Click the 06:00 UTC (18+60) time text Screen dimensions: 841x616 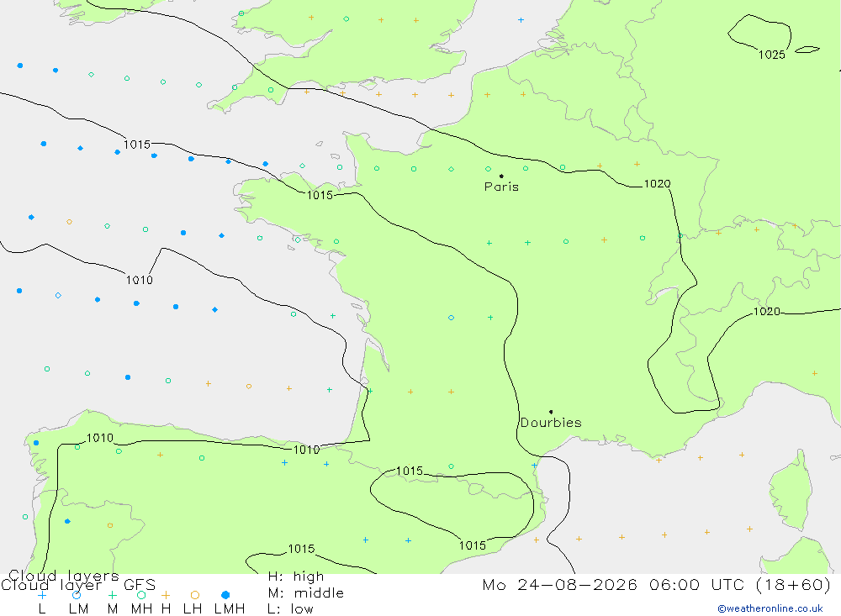point(740,584)
